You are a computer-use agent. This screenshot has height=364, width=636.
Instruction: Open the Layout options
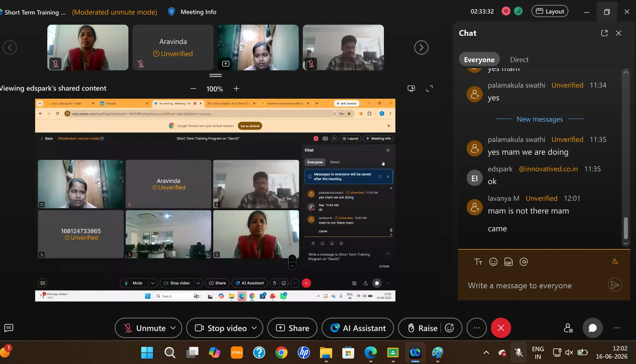tap(550, 11)
